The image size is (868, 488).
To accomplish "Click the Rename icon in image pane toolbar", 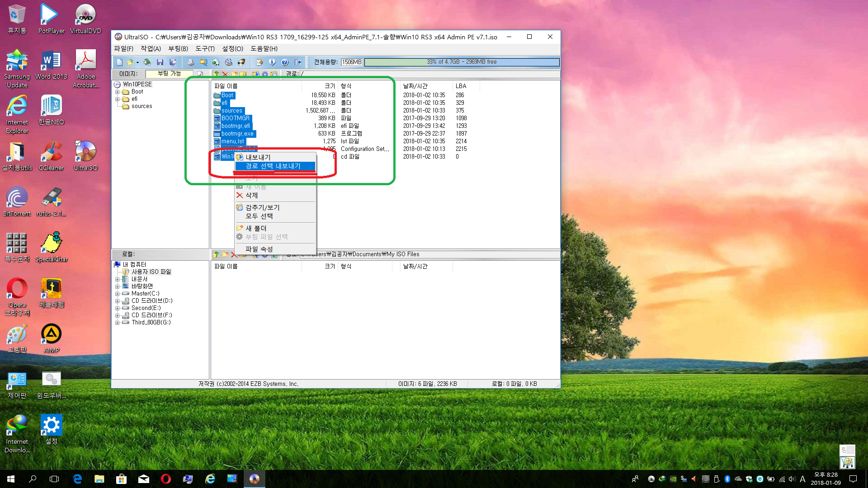I will click(x=243, y=74).
